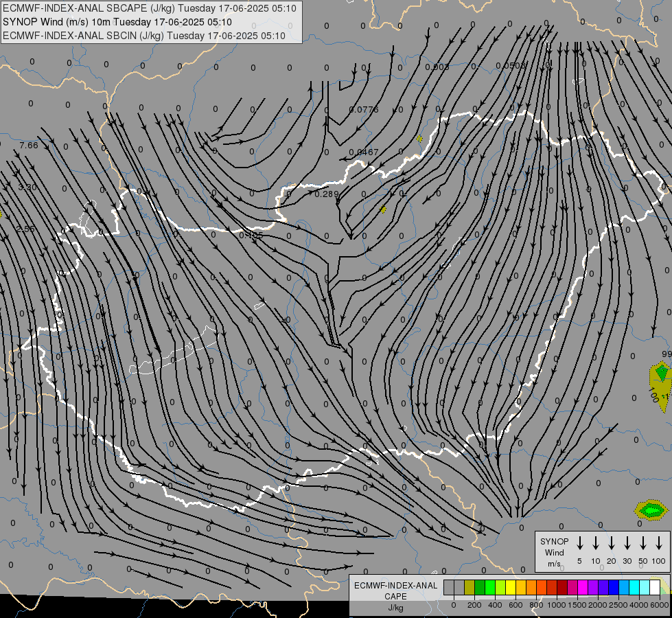
Task: Click the 5 m/s wind arrow in legend
Action: 579,543
